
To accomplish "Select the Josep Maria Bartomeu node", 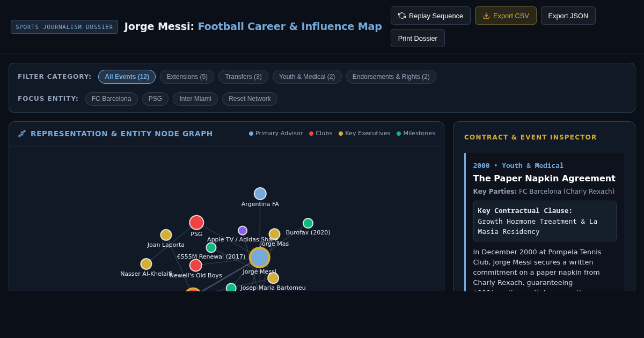I will pos(273,278).
